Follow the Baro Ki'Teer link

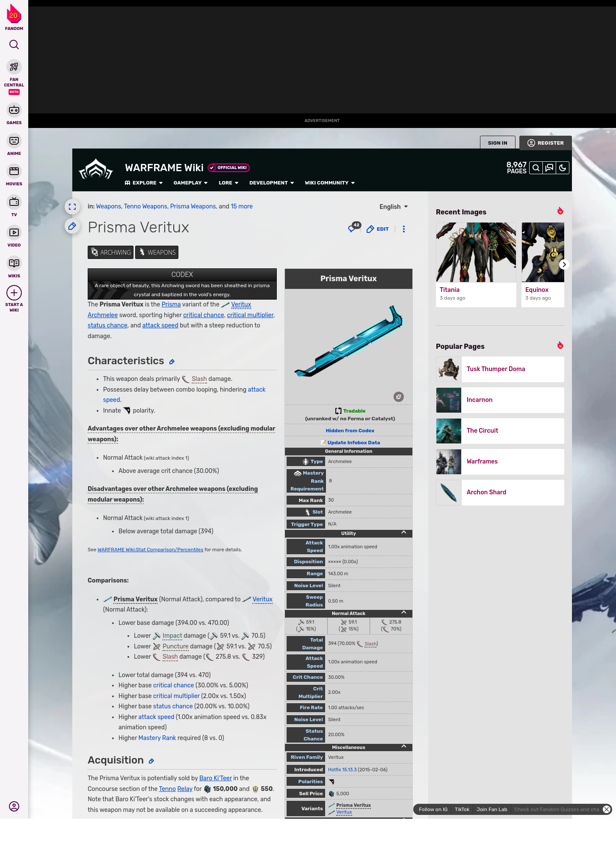[x=215, y=778]
